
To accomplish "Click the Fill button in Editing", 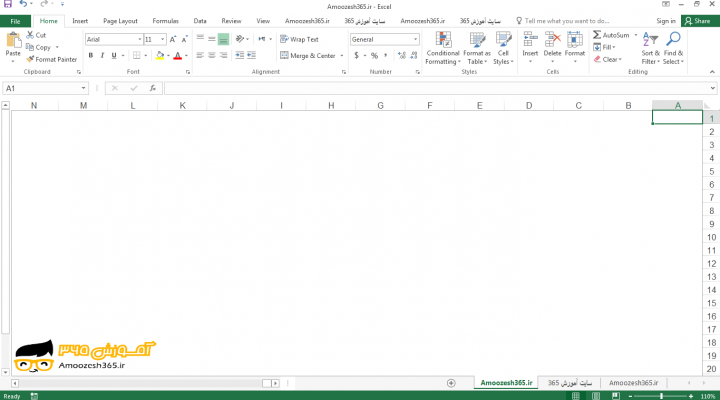I will click(x=604, y=47).
